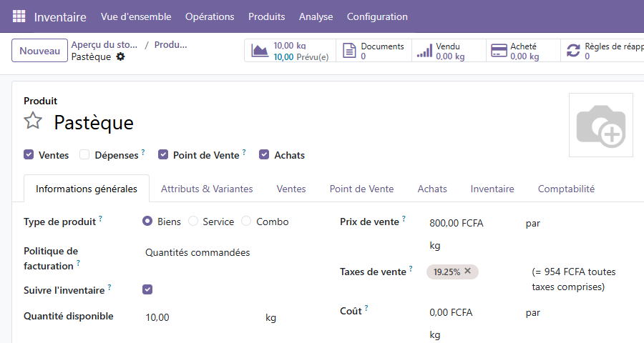644x343 pixels.
Task: Switch to the Inventaire tab
Action: click(492, 189)
